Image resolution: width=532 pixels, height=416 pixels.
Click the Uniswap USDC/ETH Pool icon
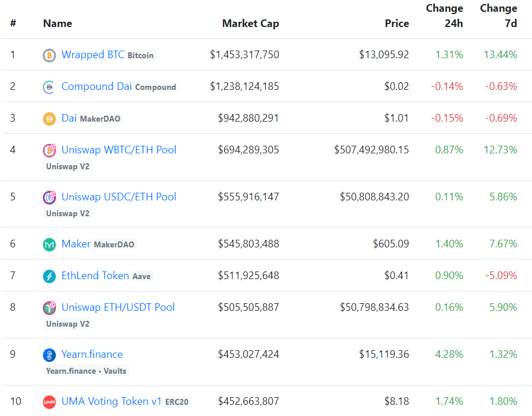[x=49, y=197]
